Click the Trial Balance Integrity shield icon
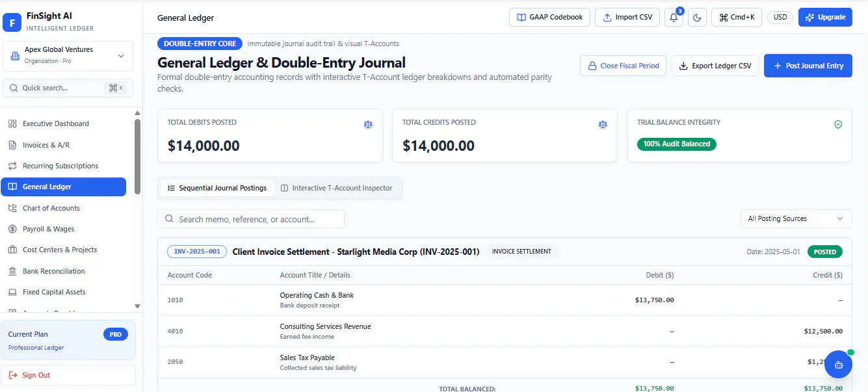This screenshot has height=392, width=868. coord(838,124)
